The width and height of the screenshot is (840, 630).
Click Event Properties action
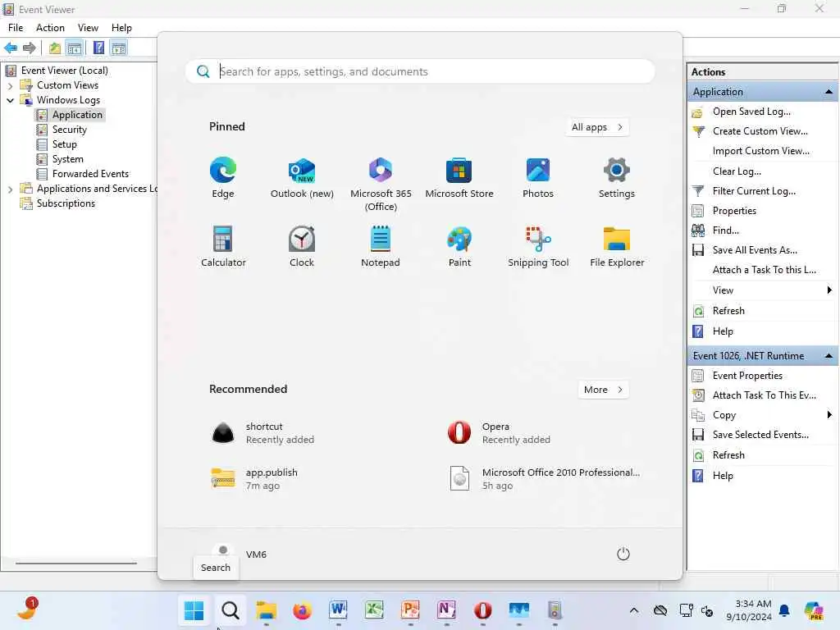coord(746,376)
